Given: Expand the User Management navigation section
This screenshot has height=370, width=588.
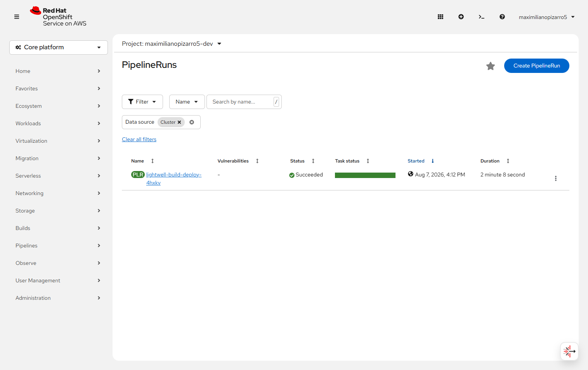Looking at the screenshot, I should point(58,280).
